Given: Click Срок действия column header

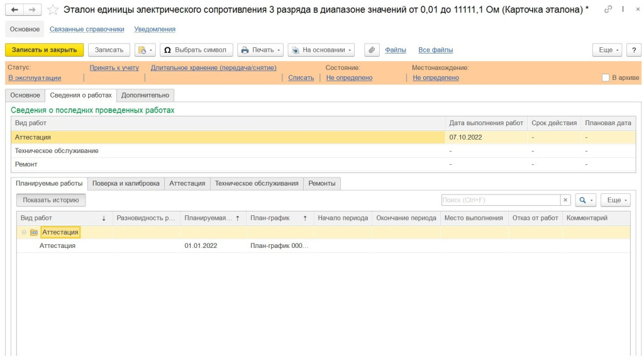Looking at the screenshot, I should 554,123.
